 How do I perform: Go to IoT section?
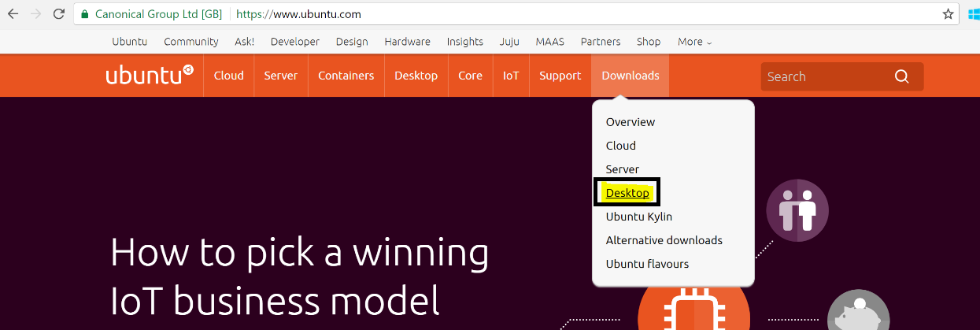click(x=511, y=76)
